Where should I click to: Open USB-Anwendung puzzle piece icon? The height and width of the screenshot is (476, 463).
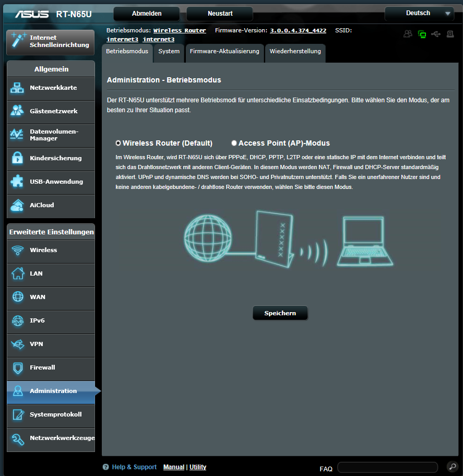(x=17, y=182)
